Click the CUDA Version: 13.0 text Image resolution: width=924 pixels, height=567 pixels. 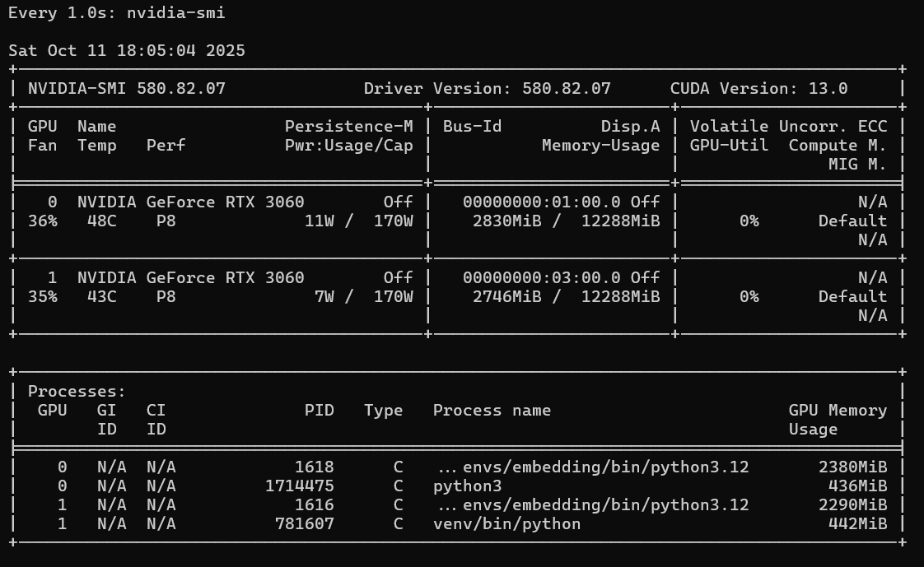[758, 89]
